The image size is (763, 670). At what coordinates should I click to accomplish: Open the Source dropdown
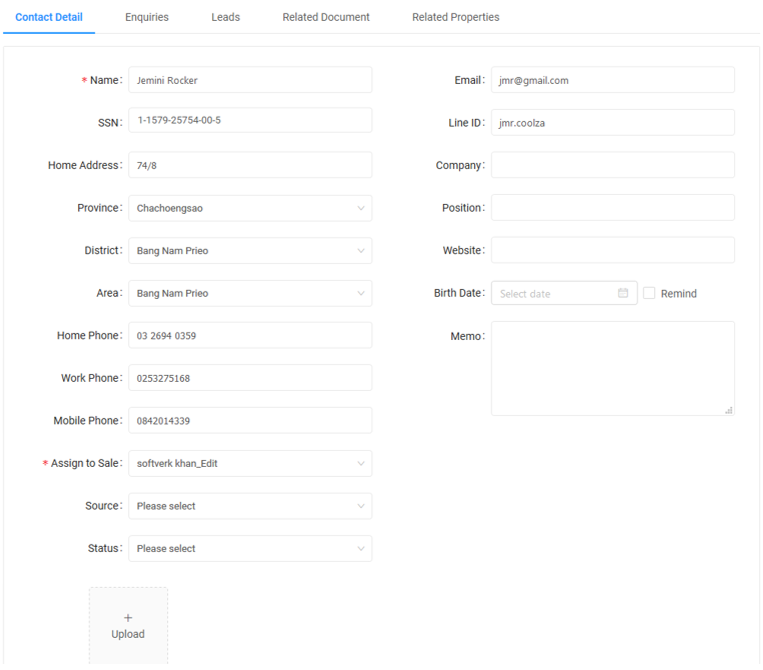(250, 506)
